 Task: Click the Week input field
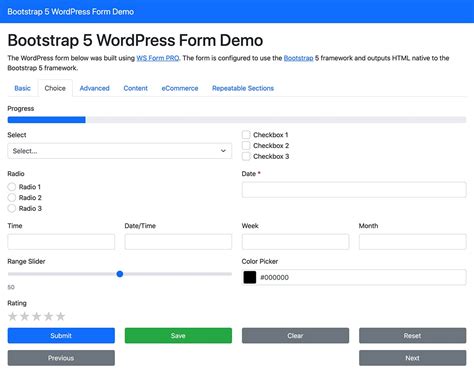point(295,242)
